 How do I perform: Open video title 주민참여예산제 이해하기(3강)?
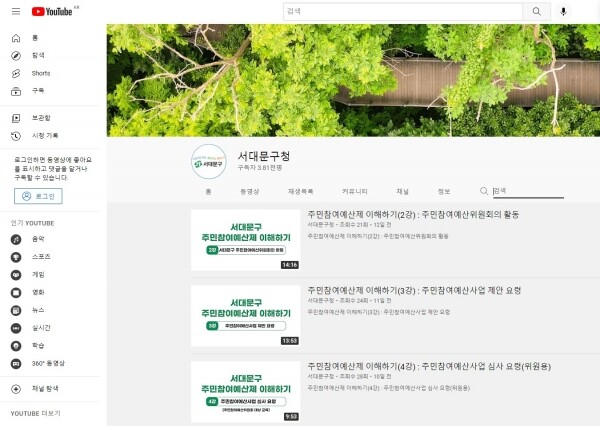pyautogui.click(x=414, y=290)
